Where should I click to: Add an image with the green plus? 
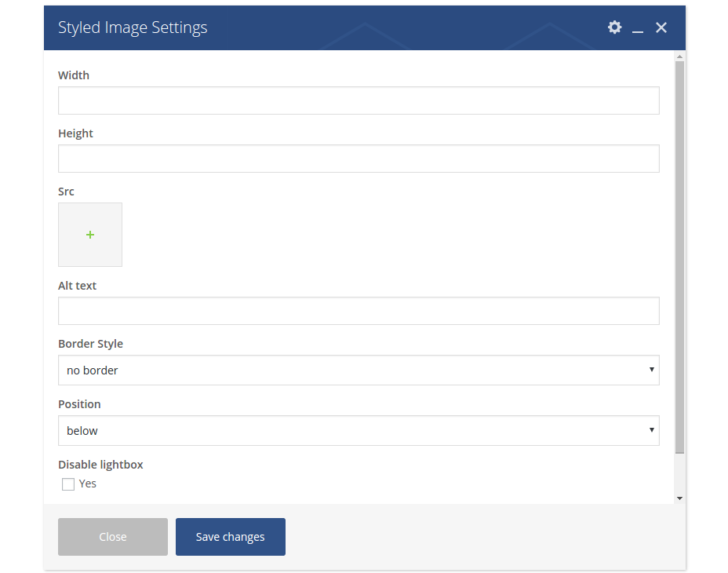[90, 235]
